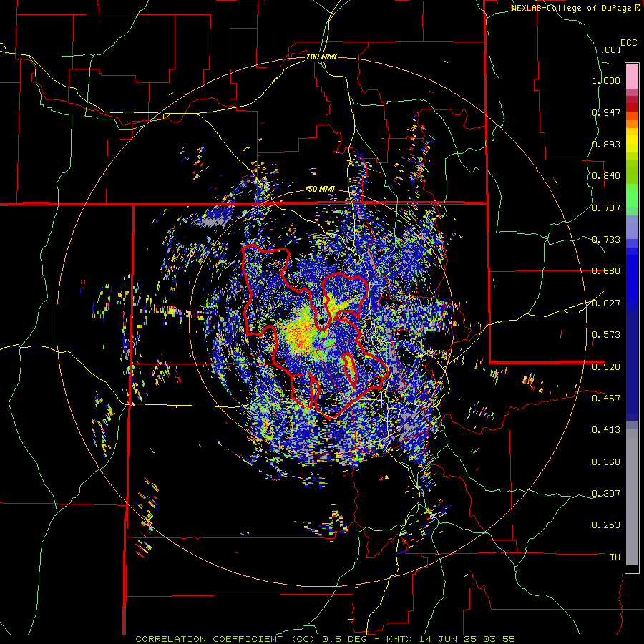Click the 0.680 legend value
The height and width of the screenshot is (644, 644).
tap(606, 271)
